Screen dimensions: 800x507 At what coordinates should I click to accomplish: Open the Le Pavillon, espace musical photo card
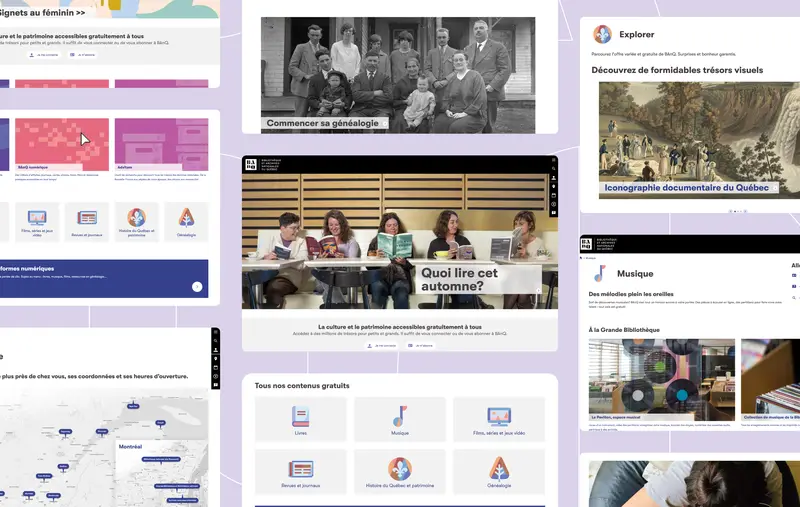[662, 380]
